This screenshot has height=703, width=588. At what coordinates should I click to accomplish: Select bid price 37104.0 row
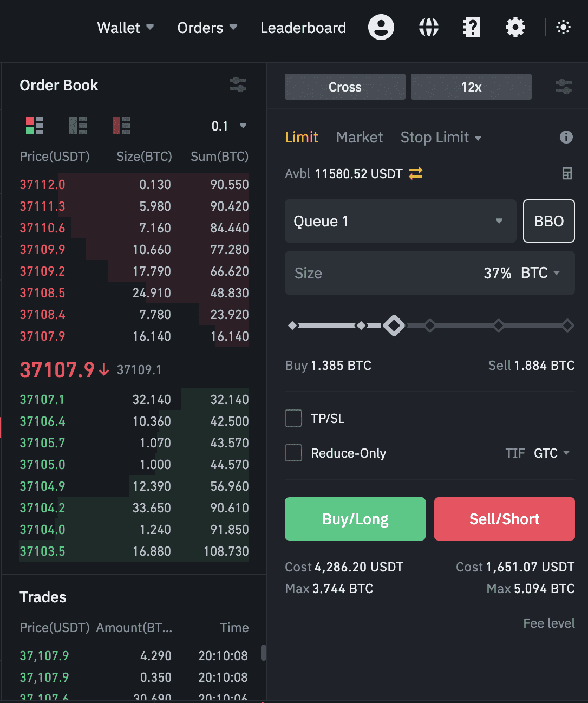click(134, 530)
